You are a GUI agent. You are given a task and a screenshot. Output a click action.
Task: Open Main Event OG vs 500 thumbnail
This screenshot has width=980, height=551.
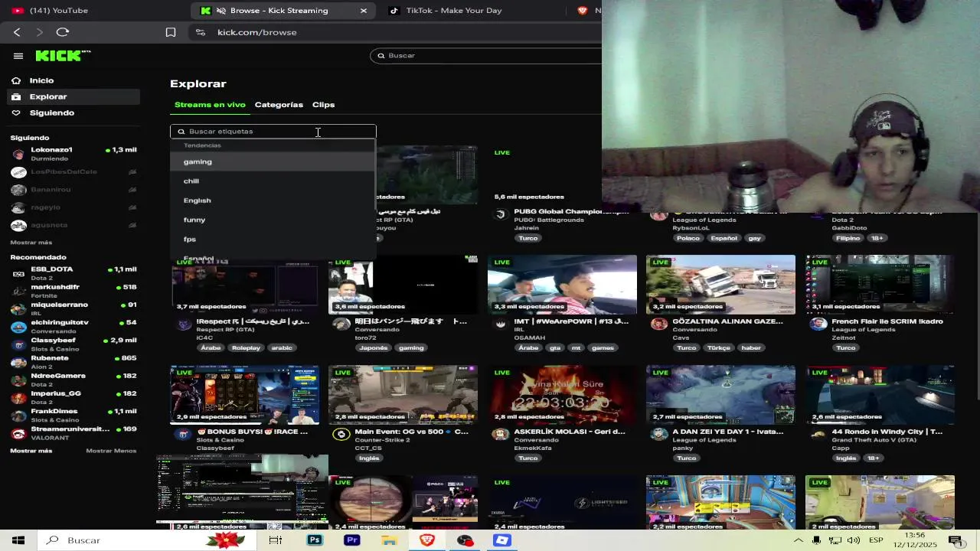click(403, 395)
